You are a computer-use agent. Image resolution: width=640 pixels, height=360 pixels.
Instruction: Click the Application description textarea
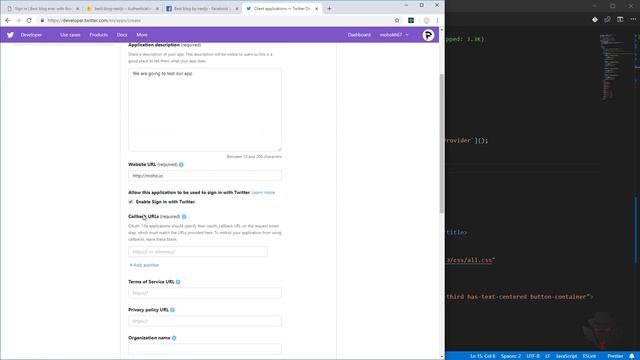pyautogui.click(x=205, y=110)
